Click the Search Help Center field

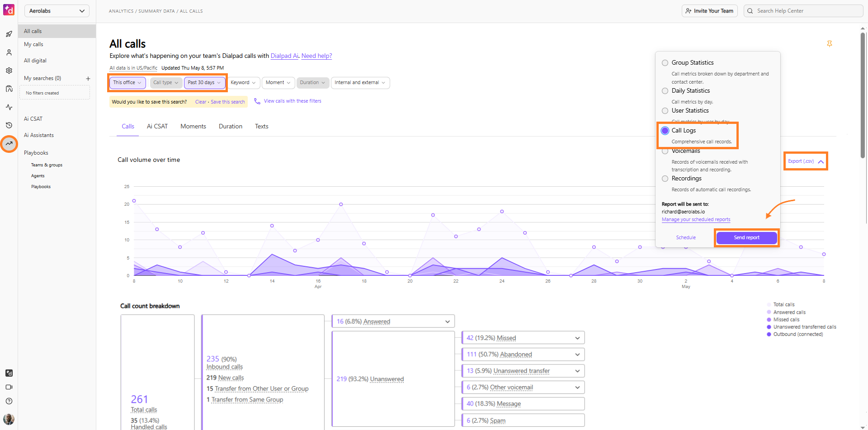click(803, 11)
